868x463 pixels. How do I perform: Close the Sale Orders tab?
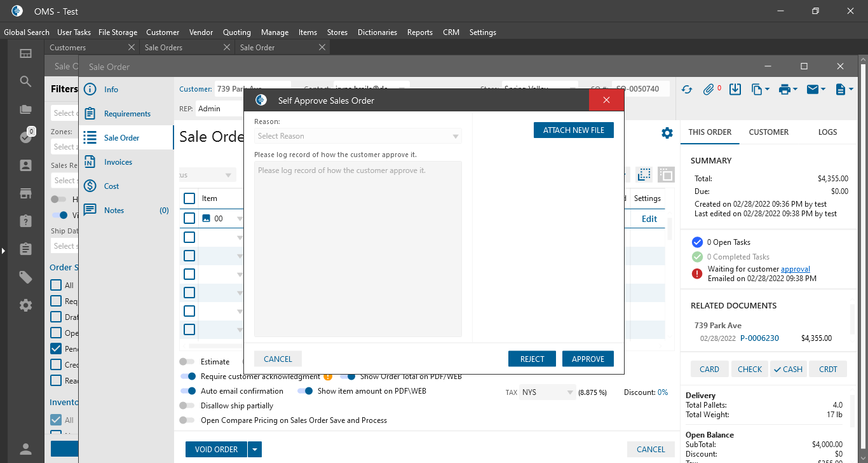(x=227, y=47)
